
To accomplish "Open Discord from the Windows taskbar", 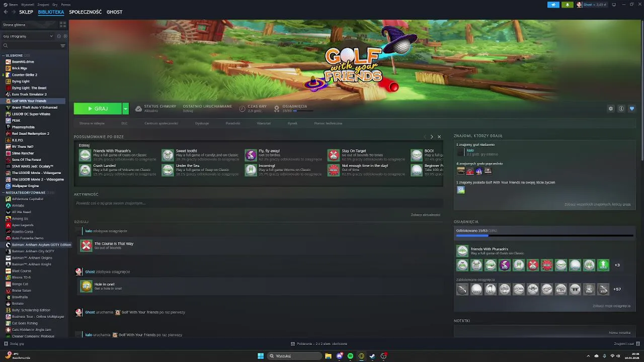I will click(x=340, y=356).
